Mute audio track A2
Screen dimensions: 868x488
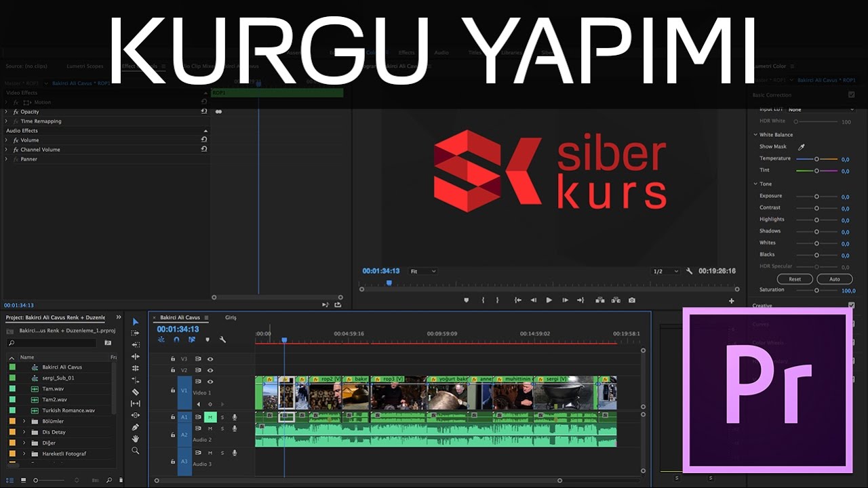point(210,428)
